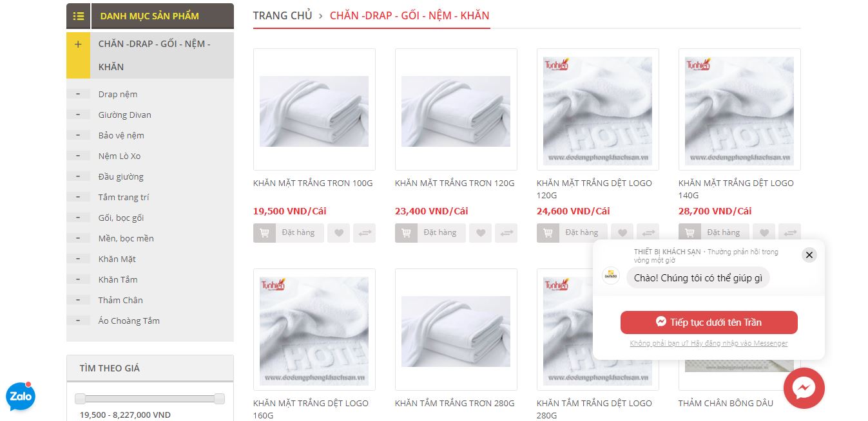Click Tiếp tục dưới tên Trần button

coord(709,323)
